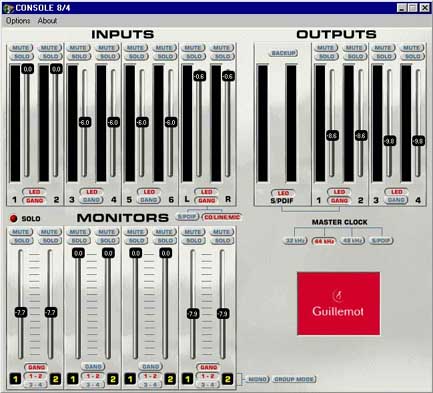The height and width of the screenshot is (393, 433).
Task: Click the BACKUP button above S/PDIF output
Action: click(283, 53)
